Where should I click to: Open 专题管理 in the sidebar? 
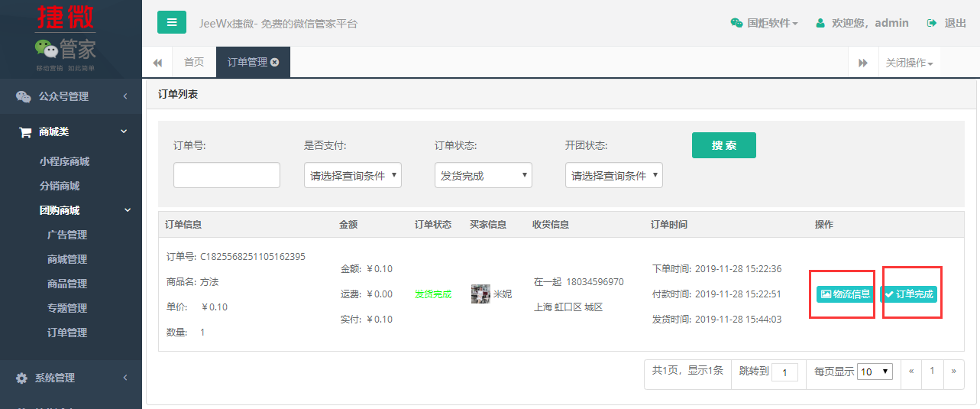tap(67, 308)
